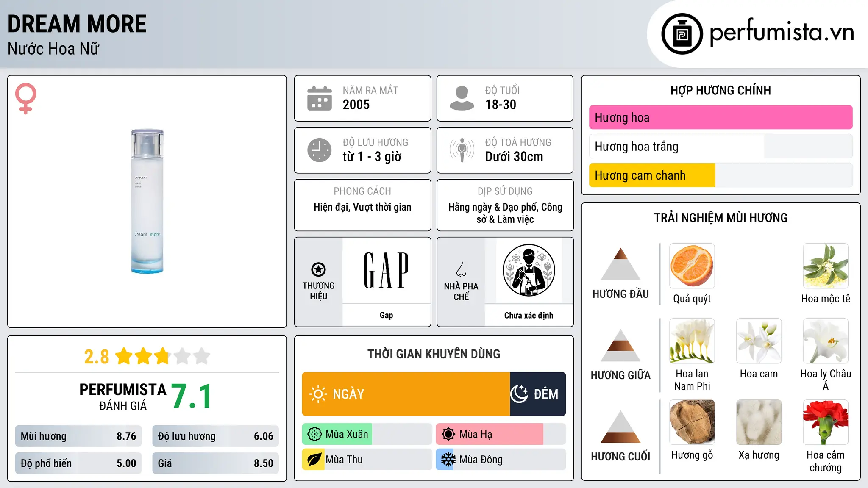Click the THỜI GIAN KHUYÊN DÙNG heading
868x488 pixels.
(434, 354)
